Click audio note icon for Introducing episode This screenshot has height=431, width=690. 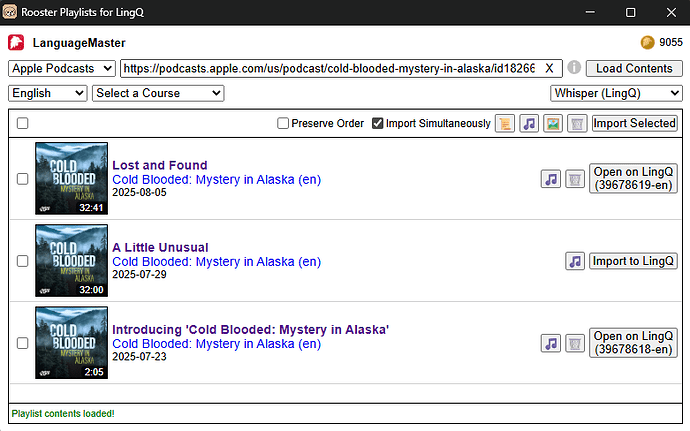pyautogui.click(x=551, y=343)
